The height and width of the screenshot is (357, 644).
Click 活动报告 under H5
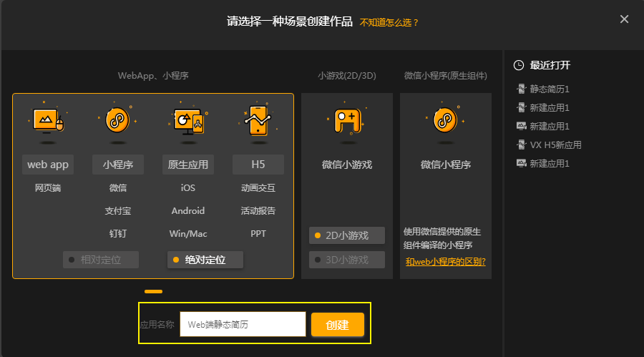point(258,211)
